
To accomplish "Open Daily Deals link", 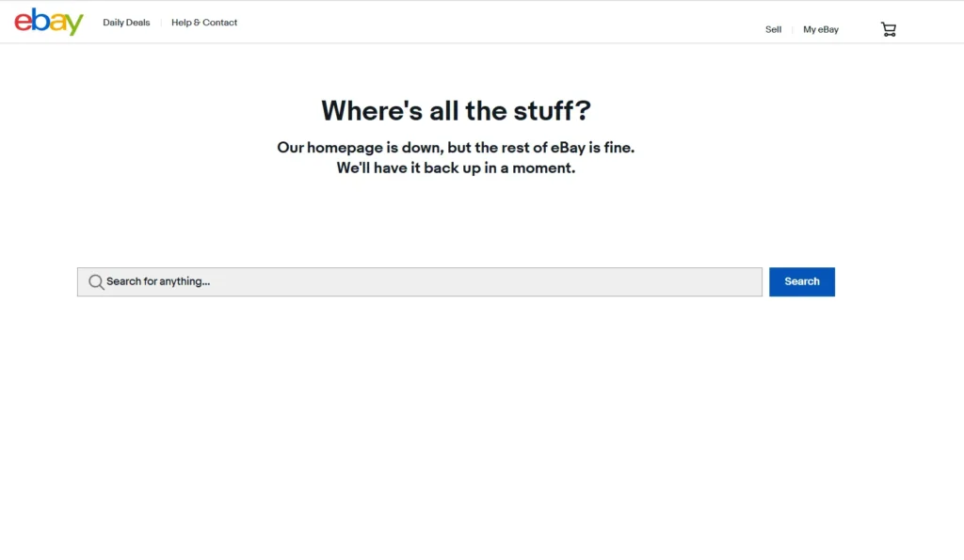I will point(126,23).
